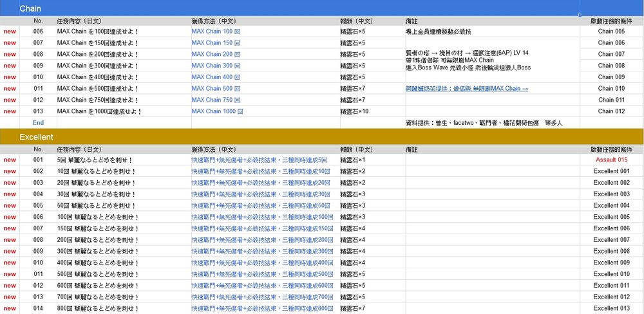Screen dimensions: 644x314
Task: Select cell 5回 華麗なるとどめを刺せ！
Action: (x=124, y=160)
